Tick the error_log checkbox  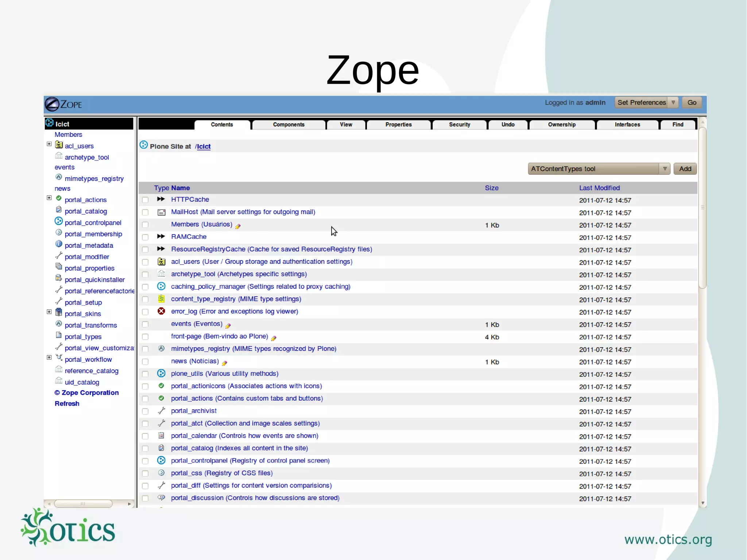click(x=145, y=312)
